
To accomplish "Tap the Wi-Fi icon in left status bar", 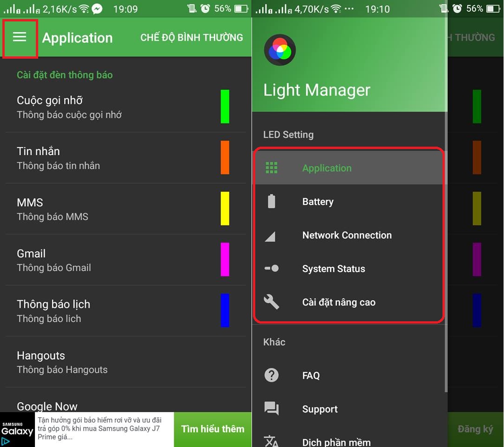I will 84,9.
